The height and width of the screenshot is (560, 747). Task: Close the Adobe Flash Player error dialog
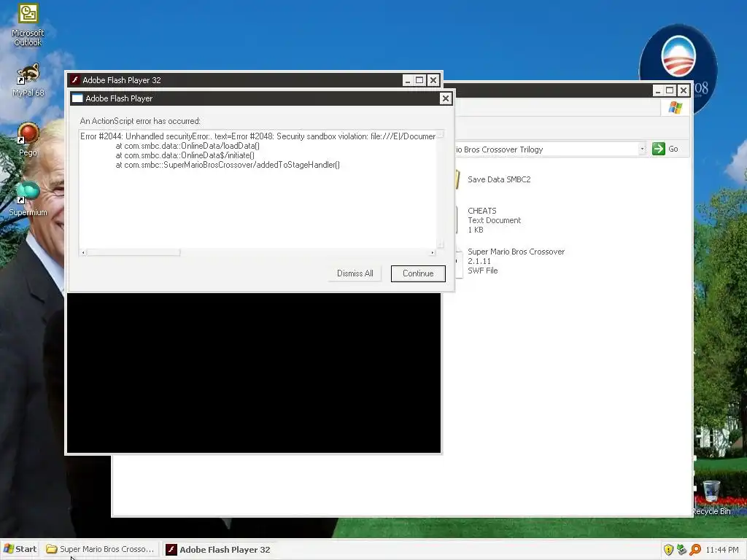pyautogui.click(x=445, y=98)
